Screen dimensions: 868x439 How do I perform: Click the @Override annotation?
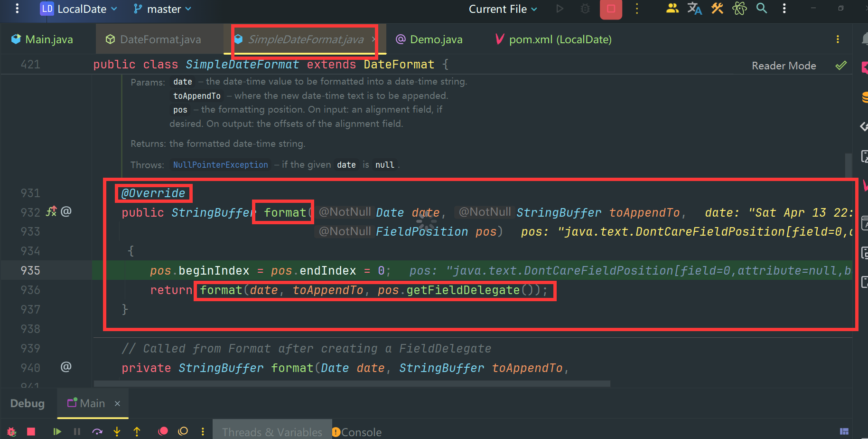point(153,193)
